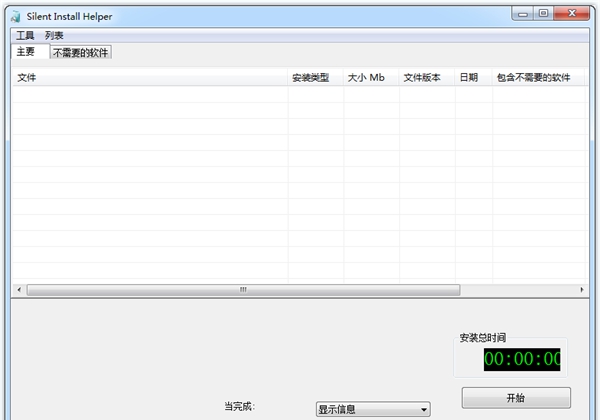Switch to the 不需要的软件 tab

81,52
